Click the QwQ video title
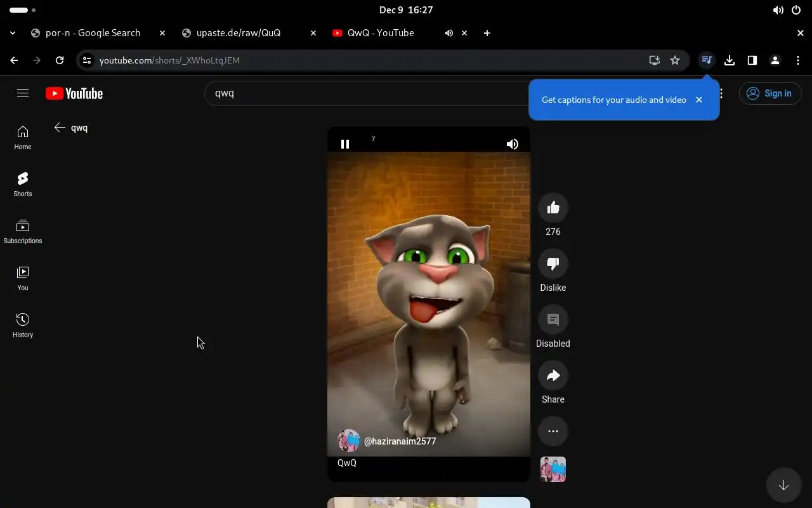This screenshot has width=812, height=508. [x=347, y=463]
